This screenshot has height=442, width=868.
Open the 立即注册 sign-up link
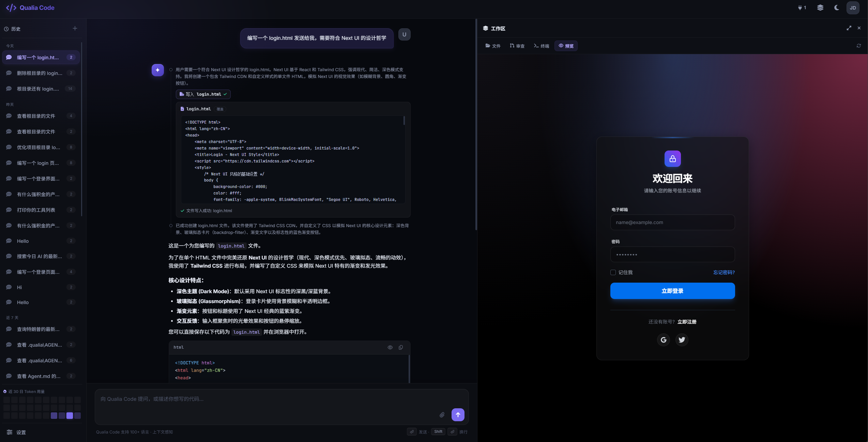pos(687,322)
